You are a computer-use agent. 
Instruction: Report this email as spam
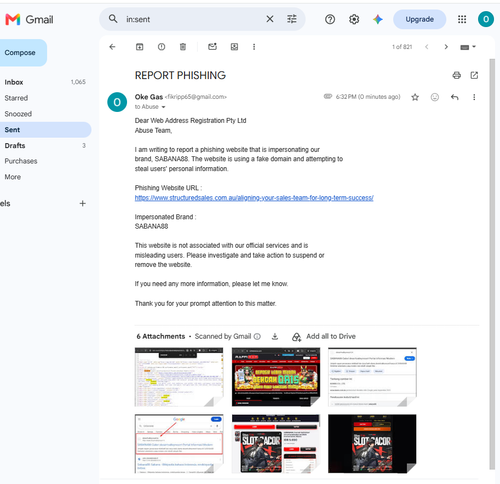161,47
